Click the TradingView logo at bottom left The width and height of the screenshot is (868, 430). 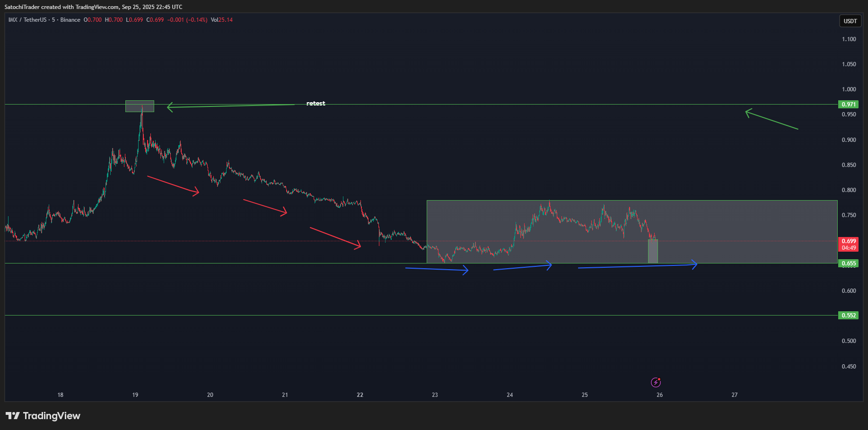(43, 416)
